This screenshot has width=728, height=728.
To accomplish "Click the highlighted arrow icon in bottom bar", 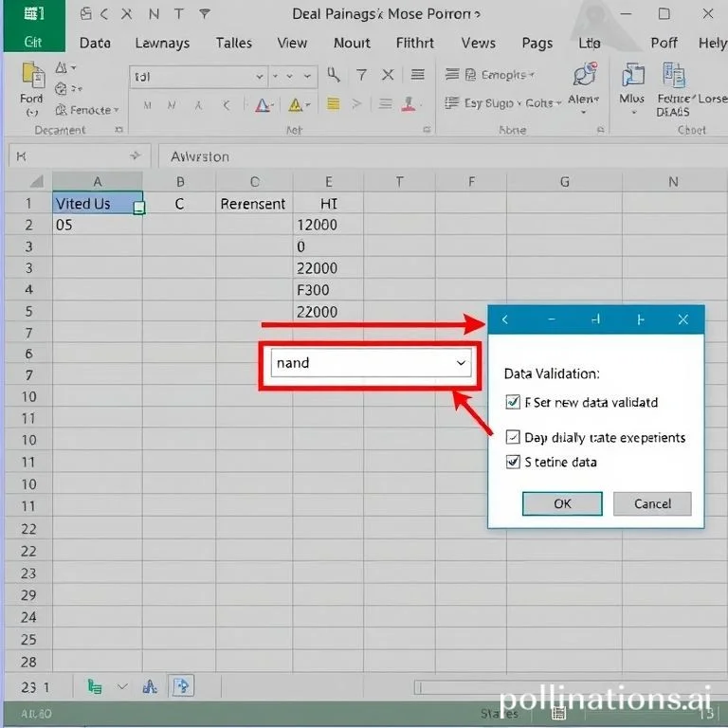I will click(x=183, y=686).
